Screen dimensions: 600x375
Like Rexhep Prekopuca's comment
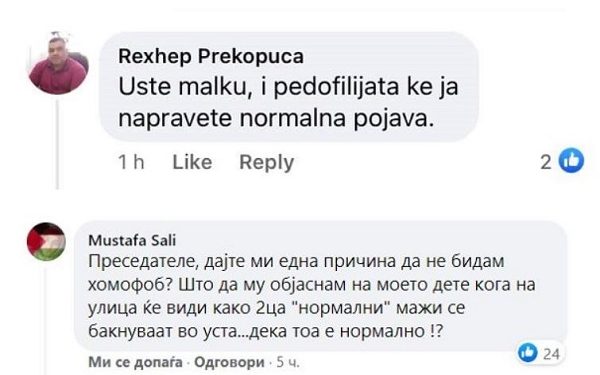click(192, 162)
